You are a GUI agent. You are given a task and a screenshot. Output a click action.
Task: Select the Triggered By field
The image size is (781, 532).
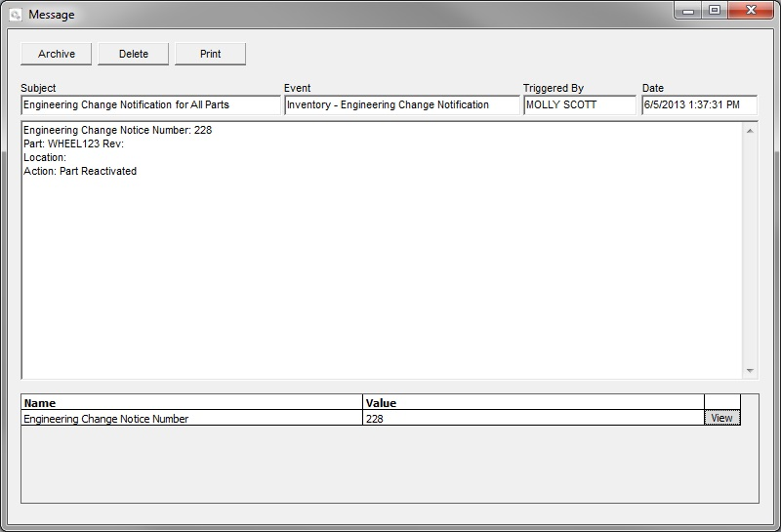[x=580, y=105]
